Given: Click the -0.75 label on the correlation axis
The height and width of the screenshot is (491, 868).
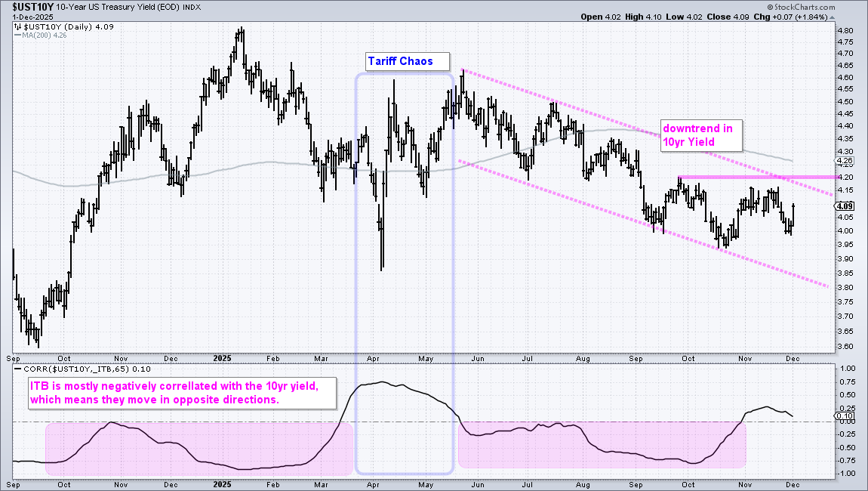Looking at the screenshot, I should [846, 461].
